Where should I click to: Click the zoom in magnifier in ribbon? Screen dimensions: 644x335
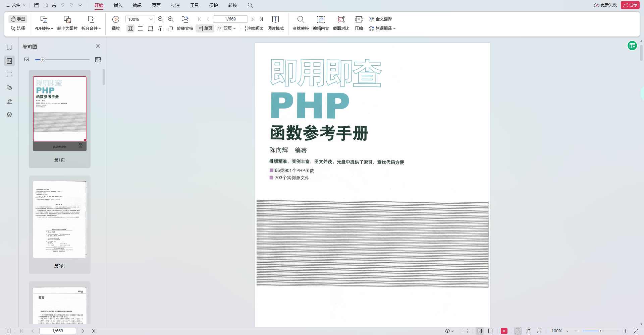[171, 19]
